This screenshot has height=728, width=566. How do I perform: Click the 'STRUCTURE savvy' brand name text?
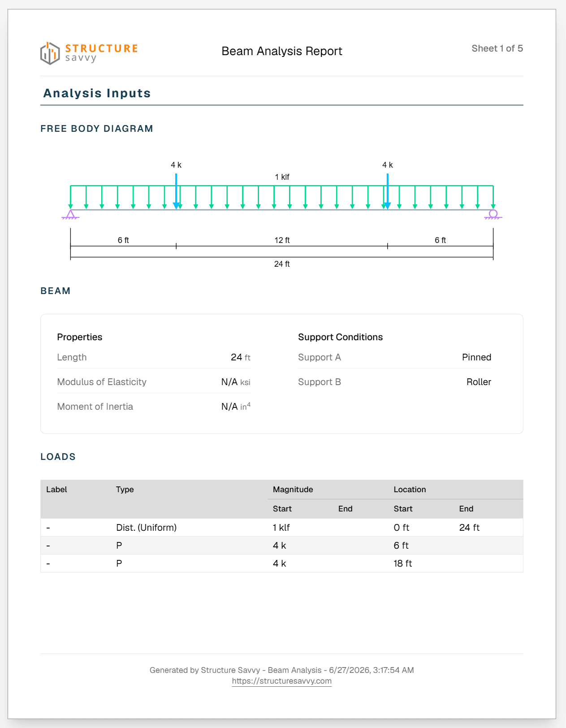101,53
